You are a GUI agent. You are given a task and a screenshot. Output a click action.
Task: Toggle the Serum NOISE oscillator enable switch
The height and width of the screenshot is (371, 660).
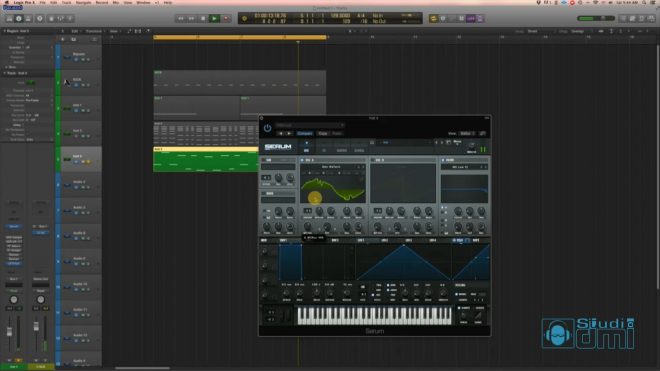click(263, 194)
